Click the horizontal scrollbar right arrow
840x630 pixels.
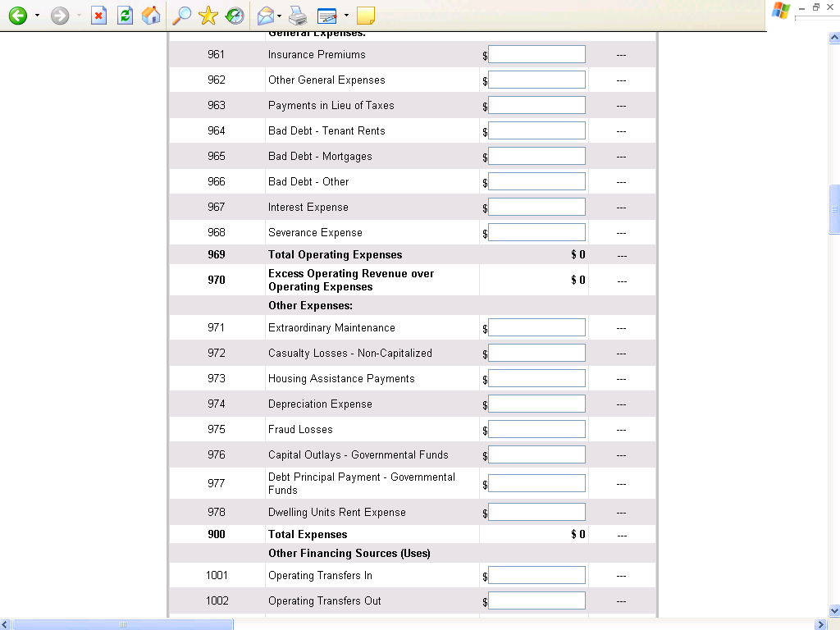820,624
